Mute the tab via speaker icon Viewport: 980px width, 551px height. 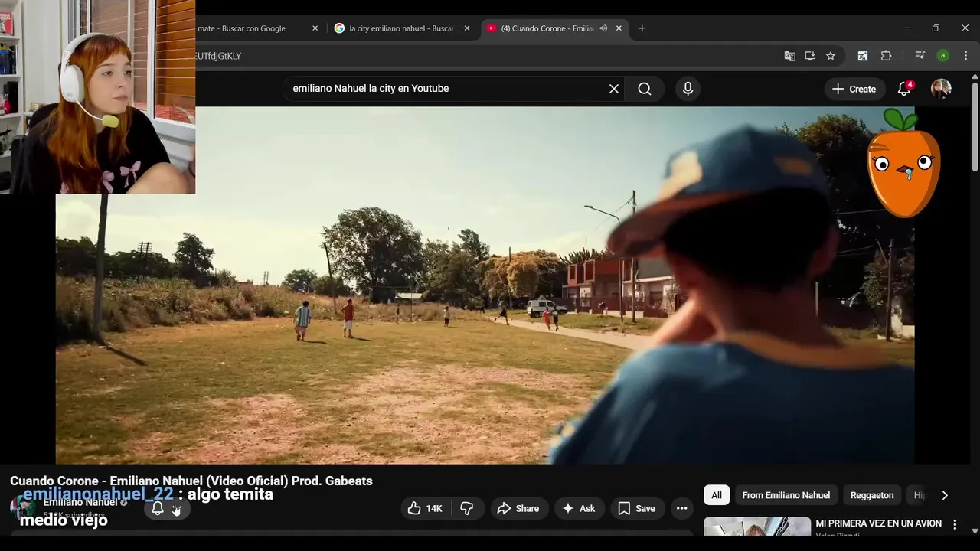tap(603, 28)
